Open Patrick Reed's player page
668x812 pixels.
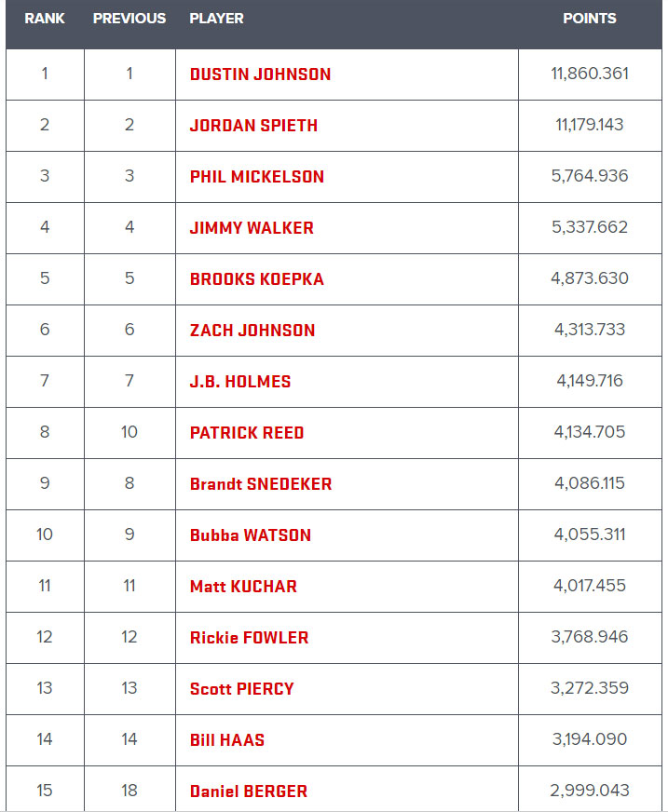click(x=247, y=433)
